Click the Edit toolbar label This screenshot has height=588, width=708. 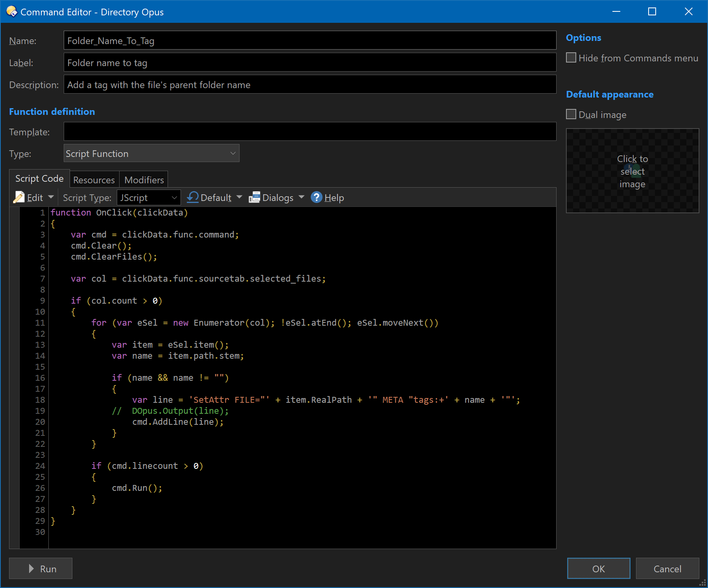(x=35, y=197)
